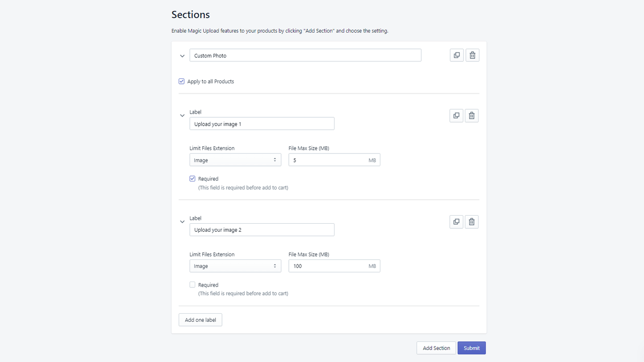Uncheck Apply to all Products
Image resolution: width=644 pixels, height=362 pixels.
(x=182, y=81)
